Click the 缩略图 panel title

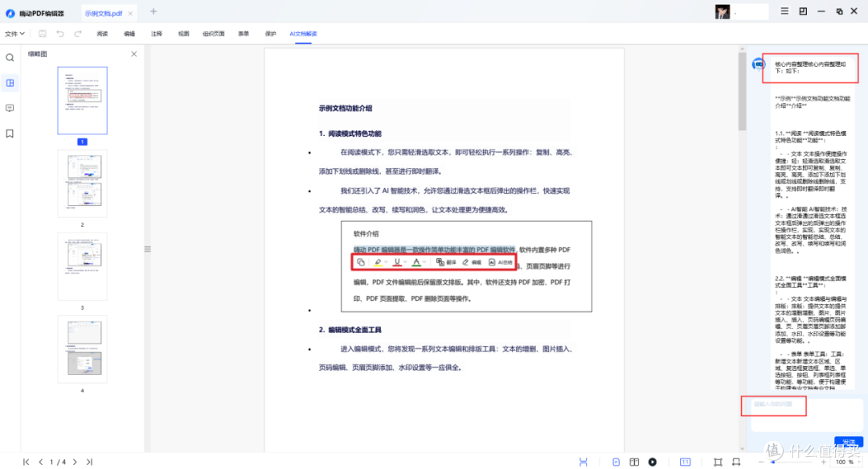coord(38,54)
